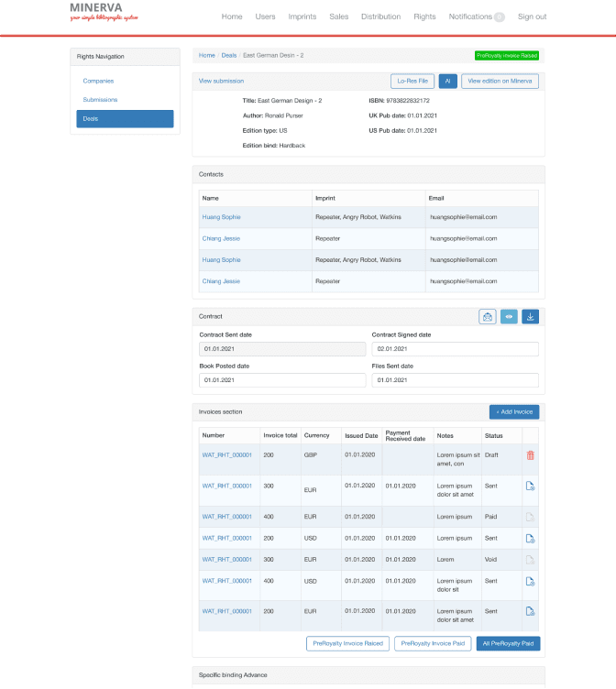Open document icon for the 200 EUR Sent invoice
Screen dimensions: 616x689
tap(530, 611)
